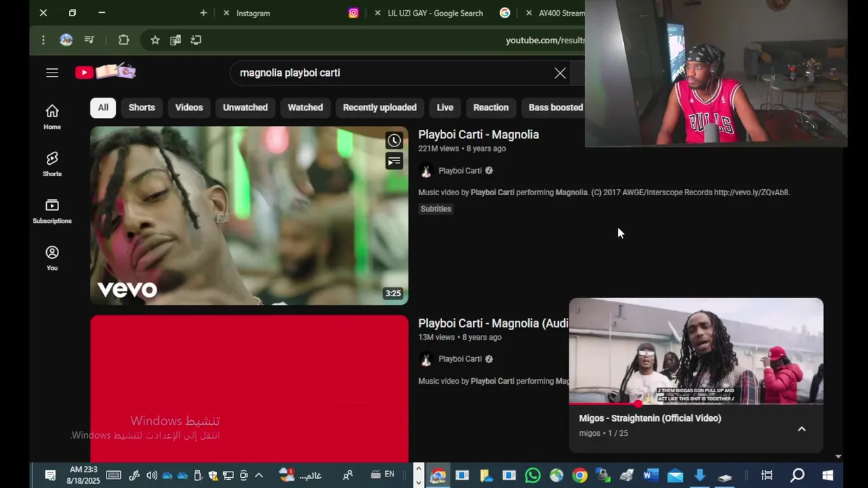The width and height of the screenshot is (868, 488).
Task: Click the page scrollbar down arrow
Action: [x=839, y=457]
